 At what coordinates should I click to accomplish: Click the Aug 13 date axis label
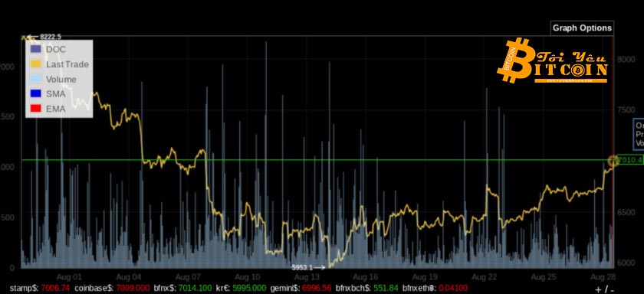tap(307, 277)
